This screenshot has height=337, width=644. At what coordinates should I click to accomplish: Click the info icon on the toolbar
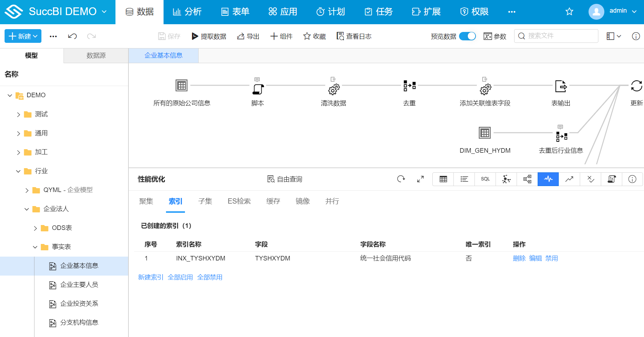point(636,36)
